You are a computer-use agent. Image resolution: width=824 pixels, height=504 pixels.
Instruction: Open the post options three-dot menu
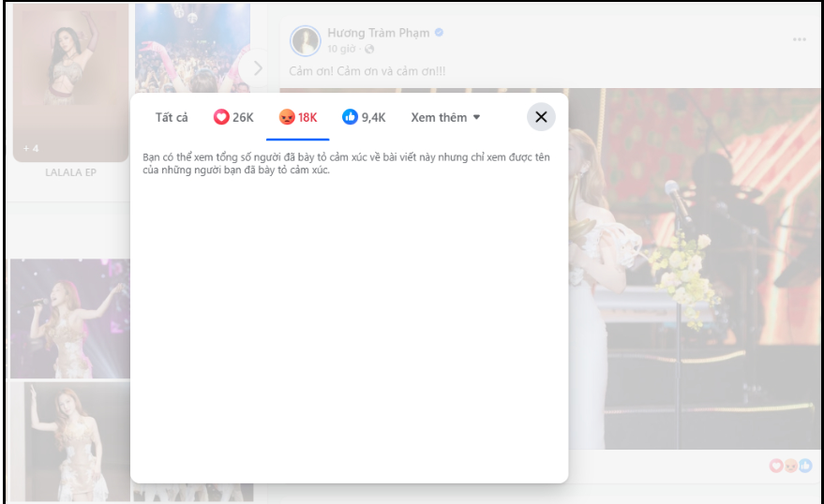[800, 39]
